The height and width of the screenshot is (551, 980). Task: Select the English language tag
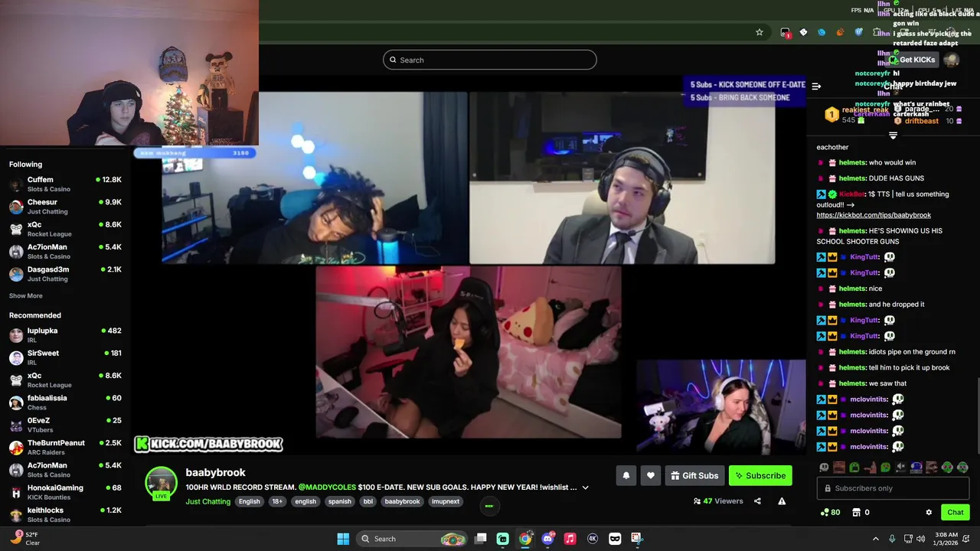(x=250, y=501)
